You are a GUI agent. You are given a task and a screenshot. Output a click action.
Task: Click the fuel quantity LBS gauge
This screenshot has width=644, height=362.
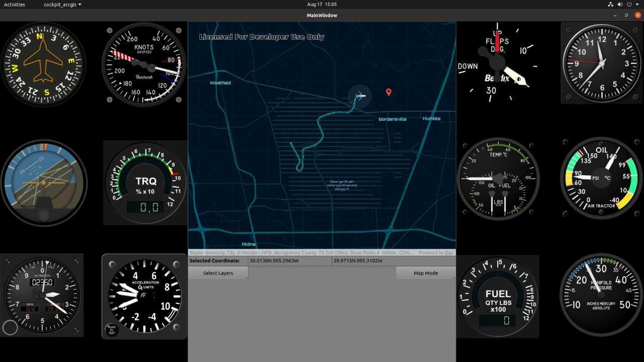[x=498, y=297]
